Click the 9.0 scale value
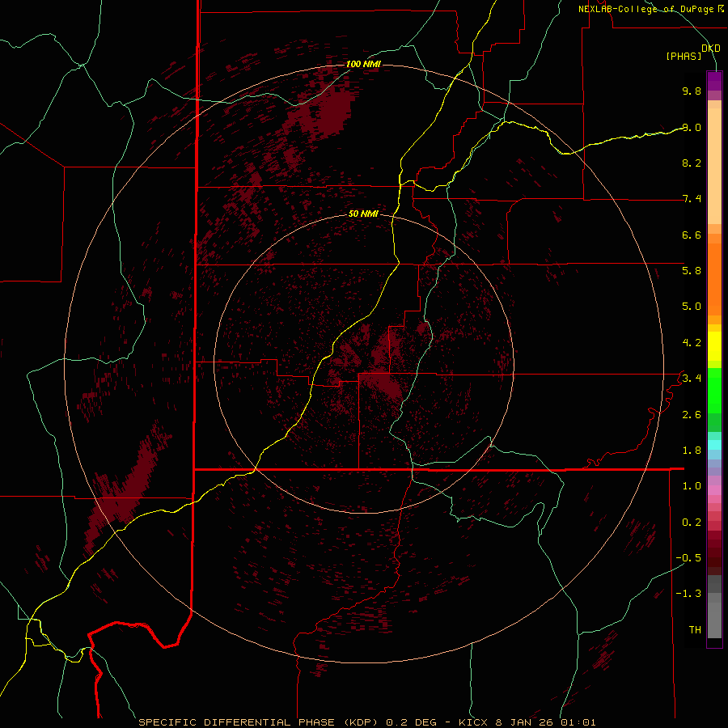 click(692, 127)
